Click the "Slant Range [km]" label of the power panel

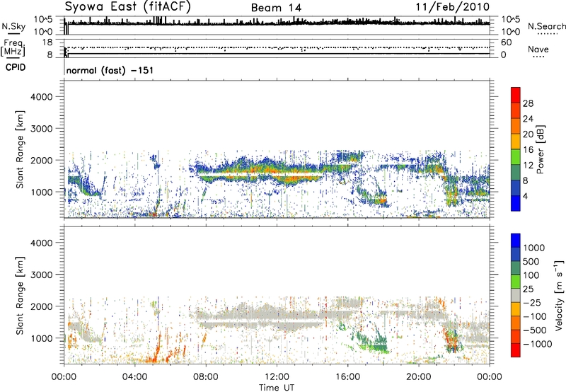click(20, 149)
